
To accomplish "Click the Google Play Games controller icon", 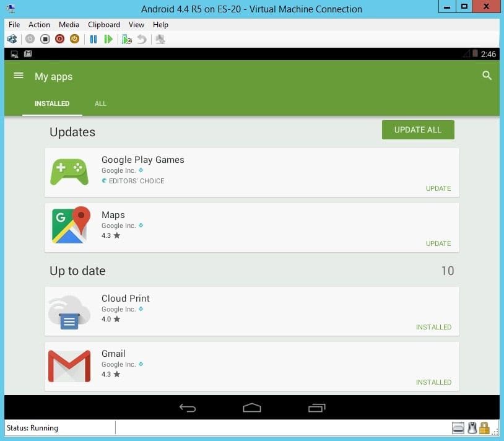I will click(69, 172).
